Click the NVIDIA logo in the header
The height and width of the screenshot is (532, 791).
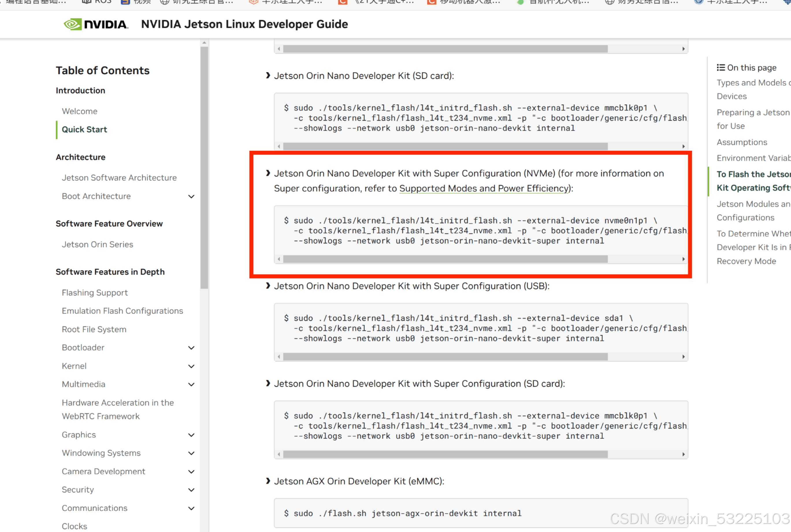tap(96, 25)
